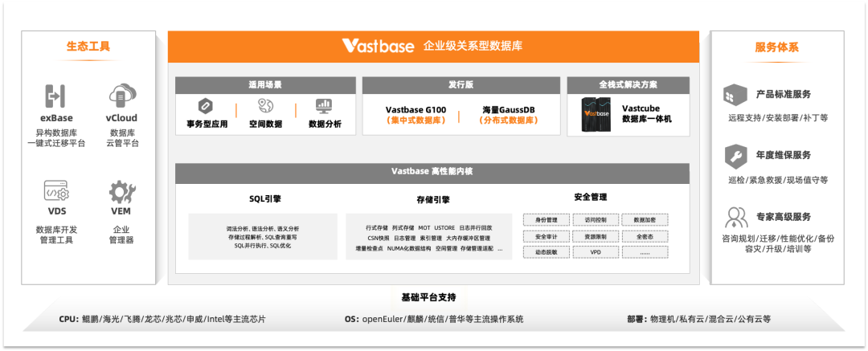Click 远程支持/安装部署/补丁等 text
Image resolution: width=868 pixels, height=351 pixels.
(x=778, y=118)
